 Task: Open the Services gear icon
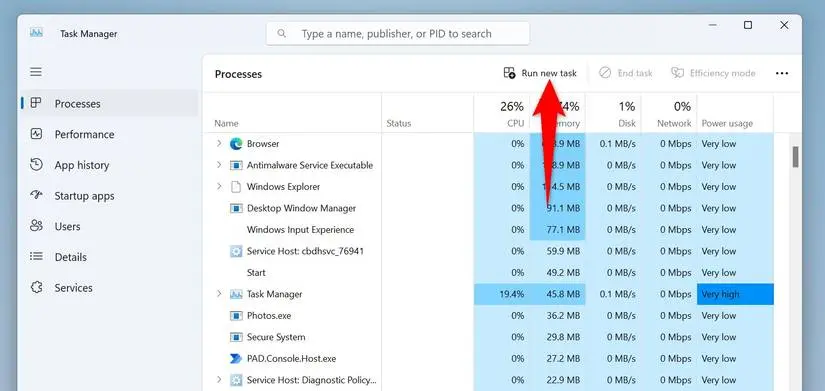[36, 287]
